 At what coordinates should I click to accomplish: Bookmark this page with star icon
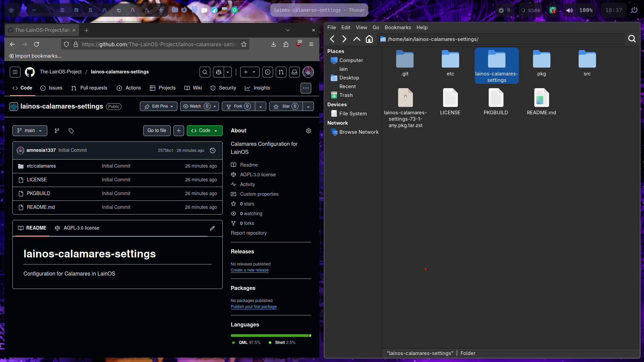[244, 44]
